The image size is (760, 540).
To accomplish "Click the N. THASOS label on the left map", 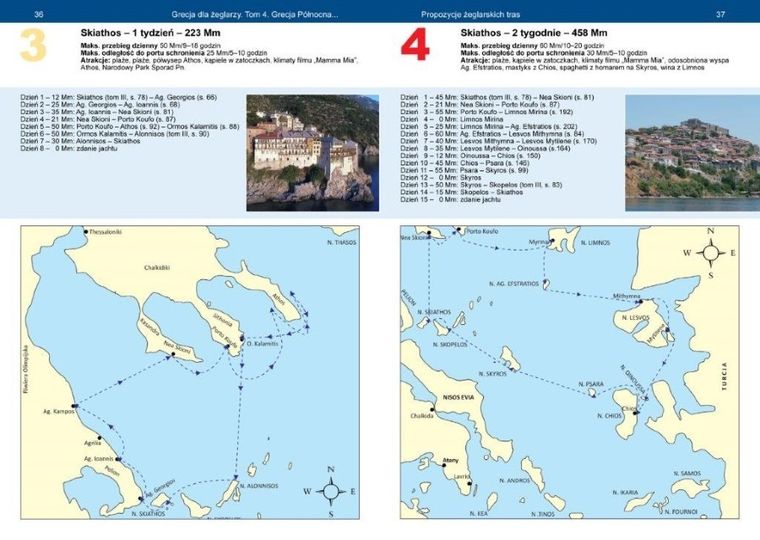I will point(342,243).
